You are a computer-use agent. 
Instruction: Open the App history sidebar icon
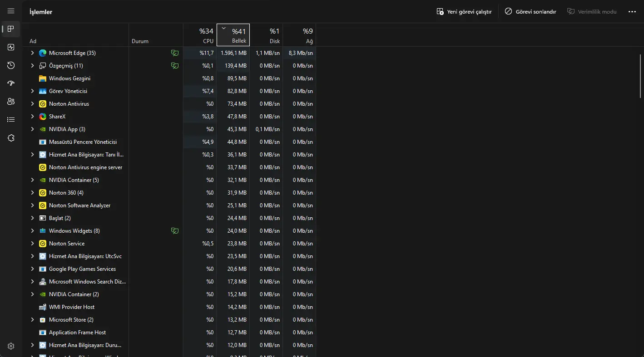coord(11,65)
